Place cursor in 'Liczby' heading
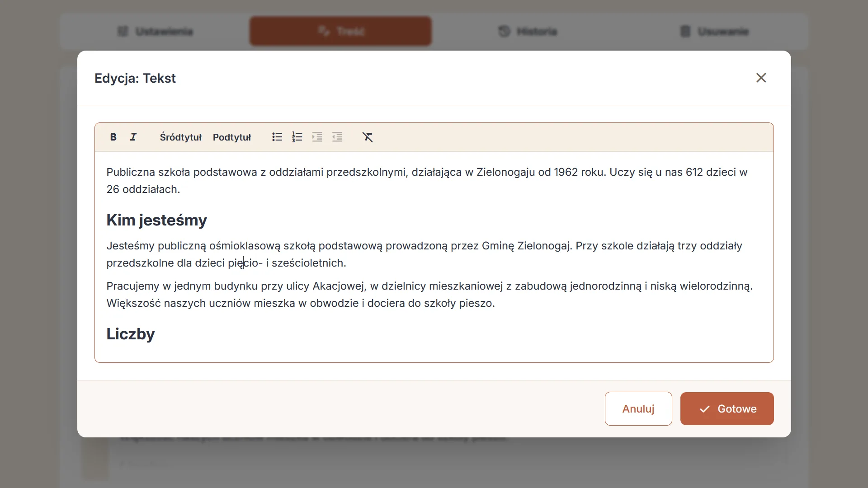The width and height of the screenshot is (868, 488). coord(131,334)
